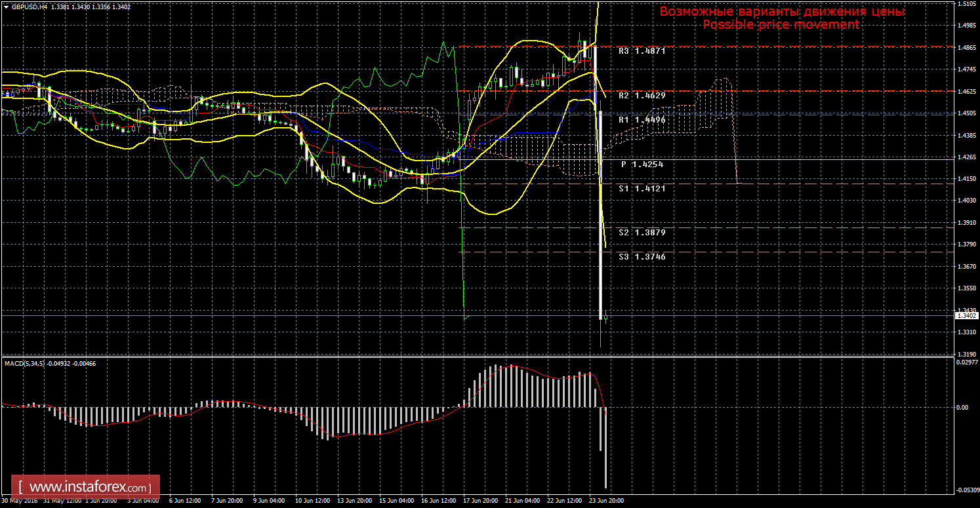
Task: Click the P 1.4254 pivot point label
Action: 642,165
